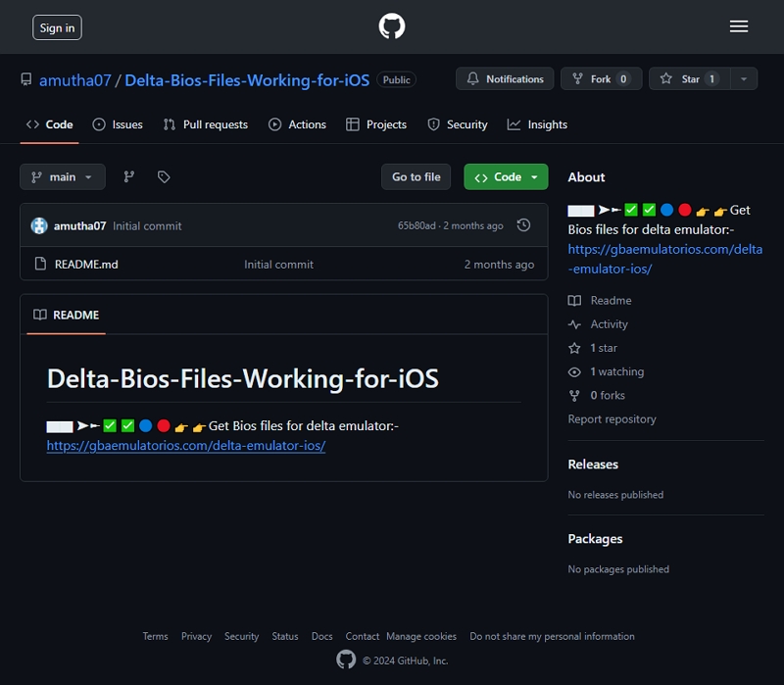Click amutha07 author name in commit row
The image size is (784, 685).
80,226
